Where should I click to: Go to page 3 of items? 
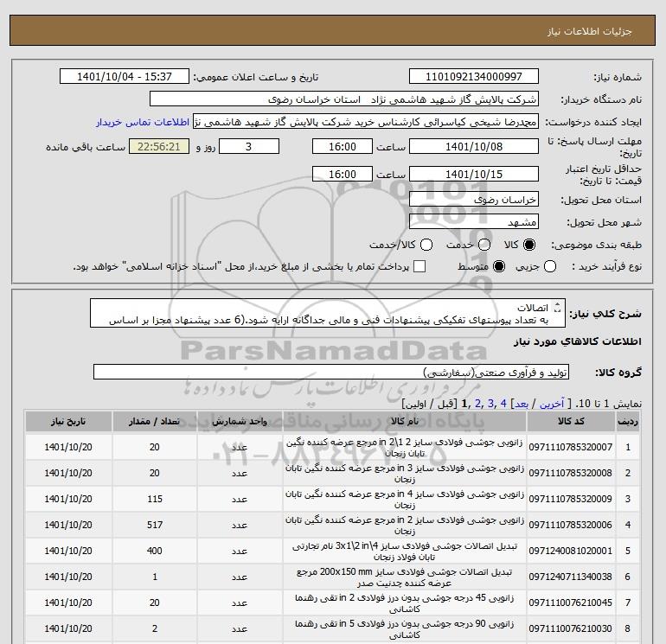(x=490, y=404)
